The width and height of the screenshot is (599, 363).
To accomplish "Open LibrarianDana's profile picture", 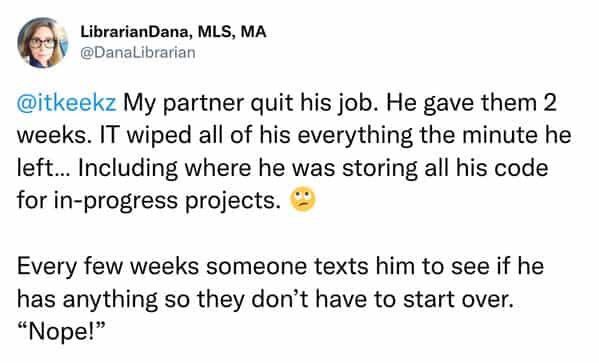I will (x=42, y=42).
